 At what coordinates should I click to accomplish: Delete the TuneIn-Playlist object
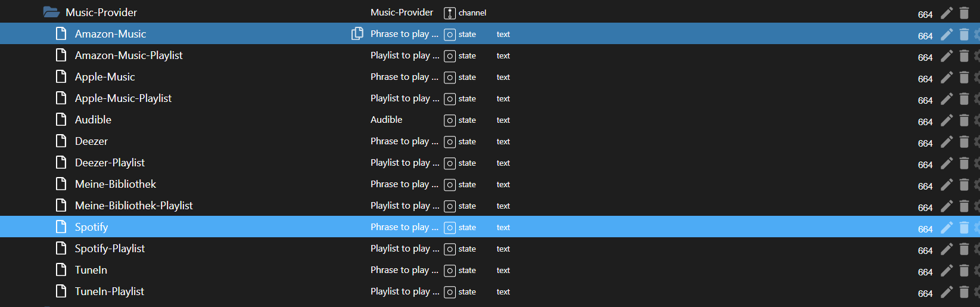pos(964,292)
